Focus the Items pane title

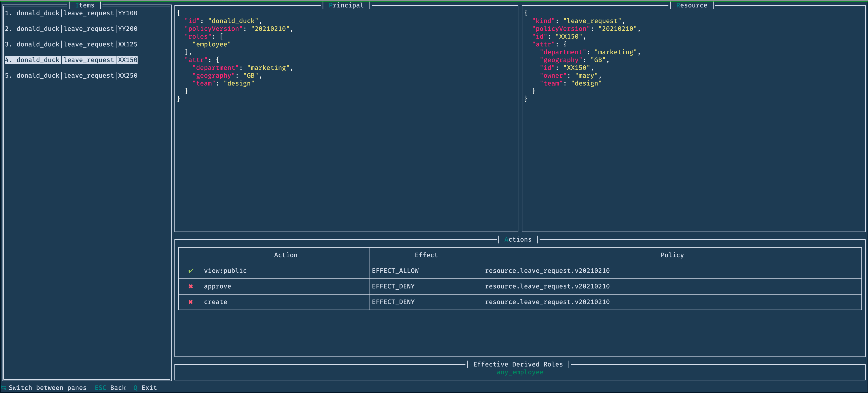point(85,5)
